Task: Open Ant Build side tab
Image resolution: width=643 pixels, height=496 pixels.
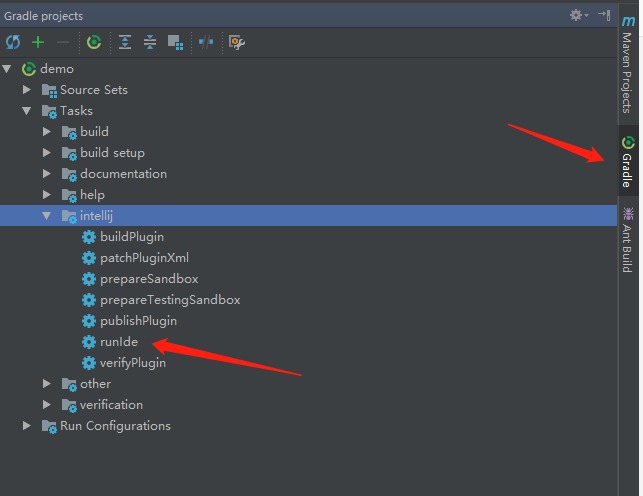Action: click(628, 240)
